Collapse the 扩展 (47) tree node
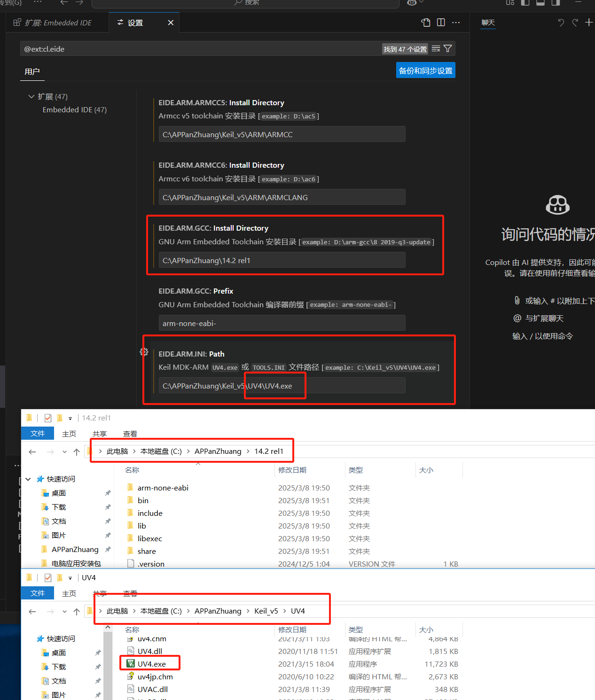The image size is (595, 700). coord(31,96)
